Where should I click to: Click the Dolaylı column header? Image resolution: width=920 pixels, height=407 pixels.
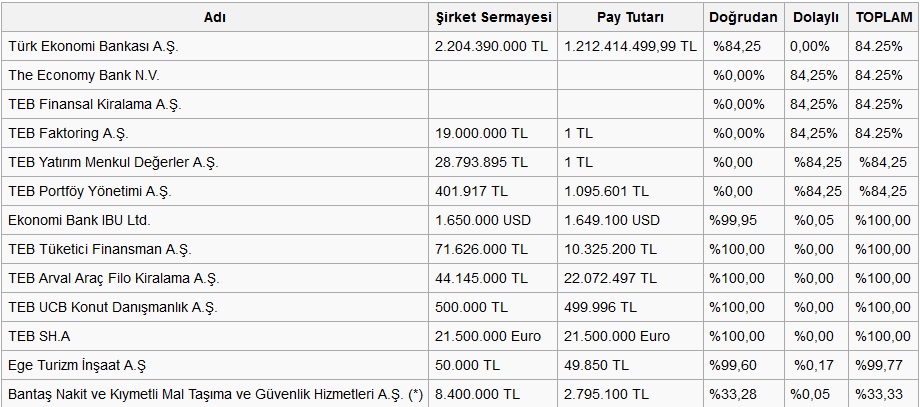tap(816, 17)
